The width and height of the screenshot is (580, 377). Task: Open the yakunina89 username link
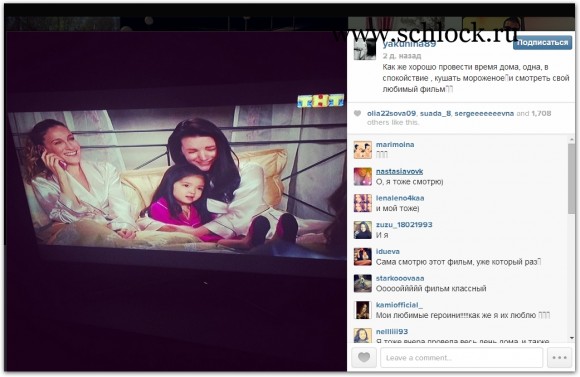[x=409, y=44]
